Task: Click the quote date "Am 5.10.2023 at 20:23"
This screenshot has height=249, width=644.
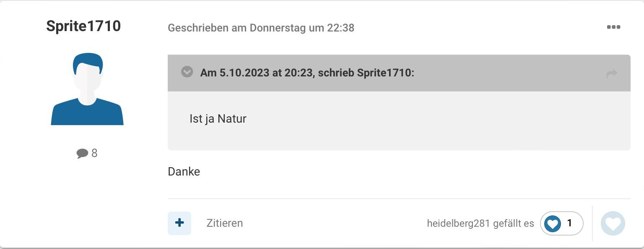Action: 257,73
